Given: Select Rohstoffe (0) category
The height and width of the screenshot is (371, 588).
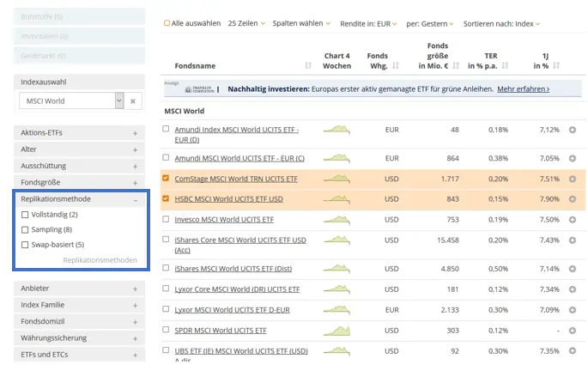Looking at the screenshot, I should (79, 17).
